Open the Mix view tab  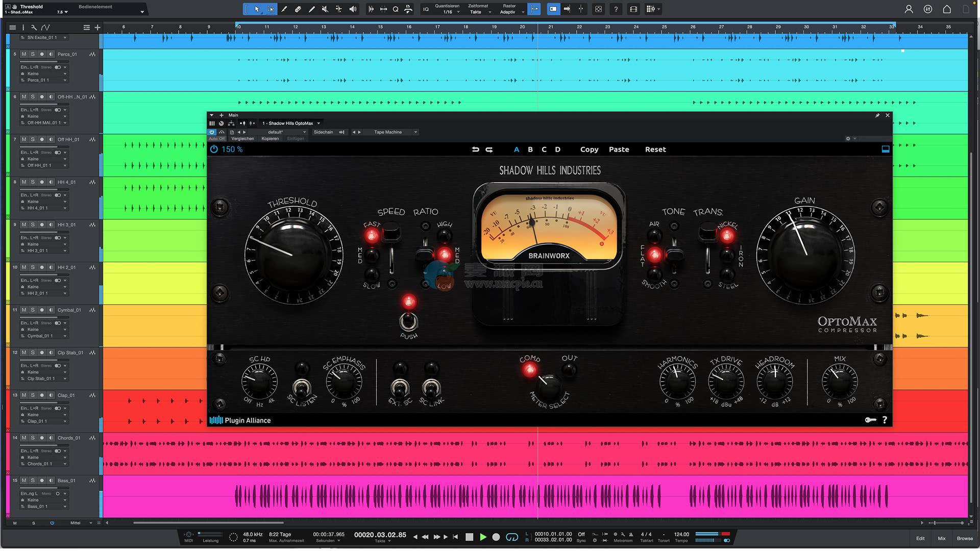coord(941,538)
